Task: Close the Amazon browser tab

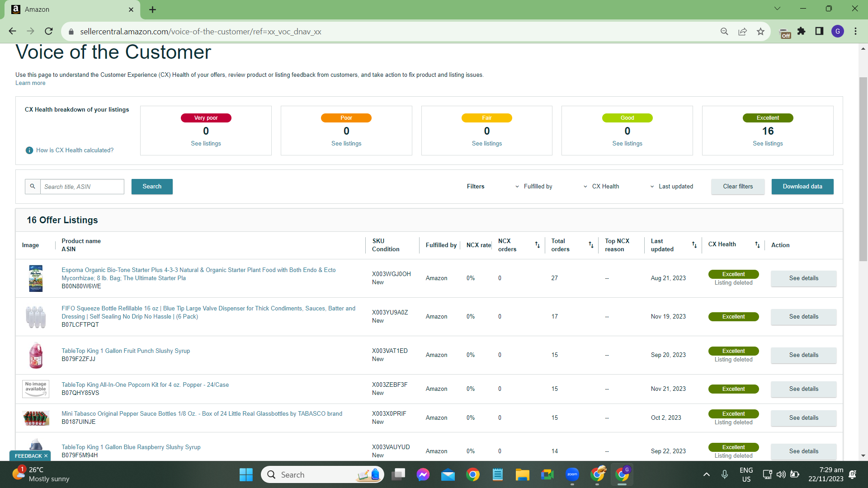Action: click(x=131, y=9)
